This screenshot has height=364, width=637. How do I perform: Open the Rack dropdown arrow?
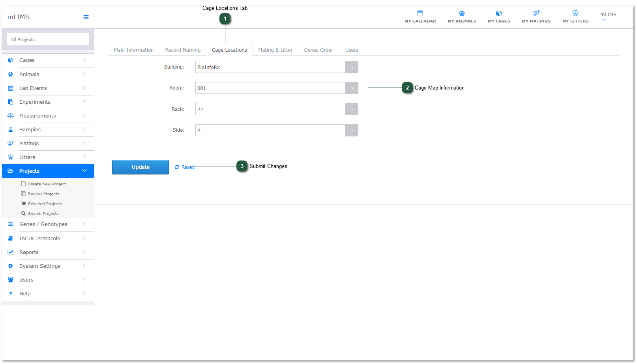pyautogui.click(x=352, y=109)
